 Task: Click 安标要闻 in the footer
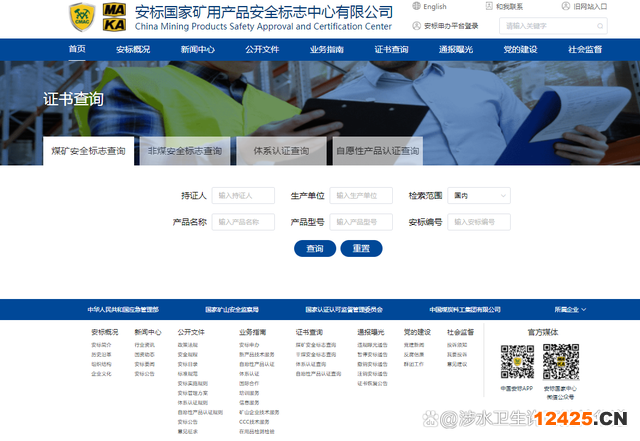click(144, 364)
